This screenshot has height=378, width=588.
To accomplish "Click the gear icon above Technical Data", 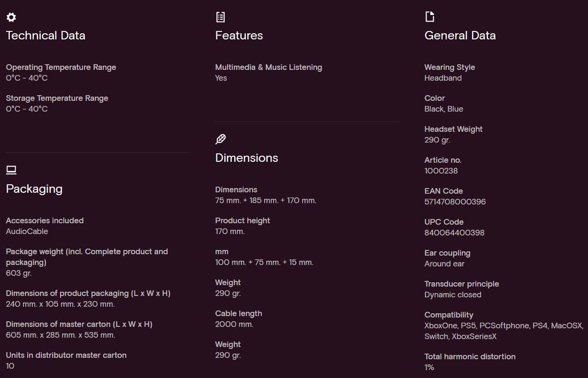I will [x=11, y=17].
